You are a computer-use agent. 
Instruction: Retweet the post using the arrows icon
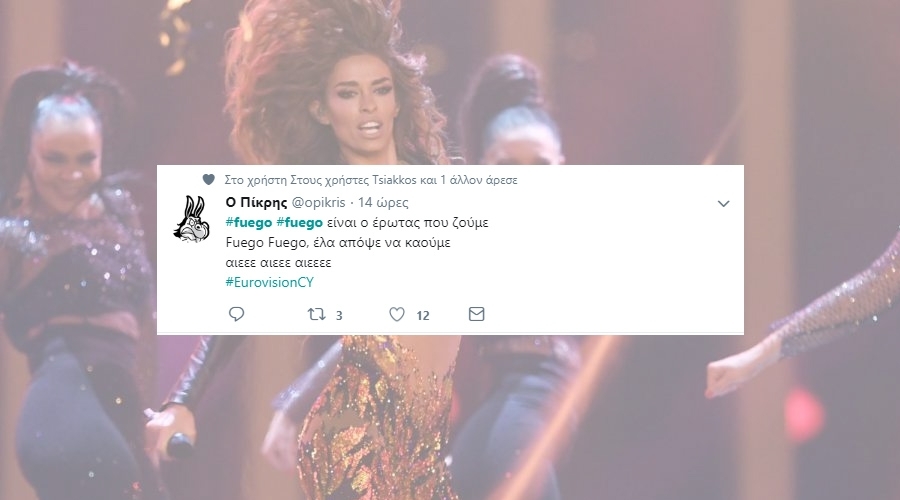tap(316, 314)
